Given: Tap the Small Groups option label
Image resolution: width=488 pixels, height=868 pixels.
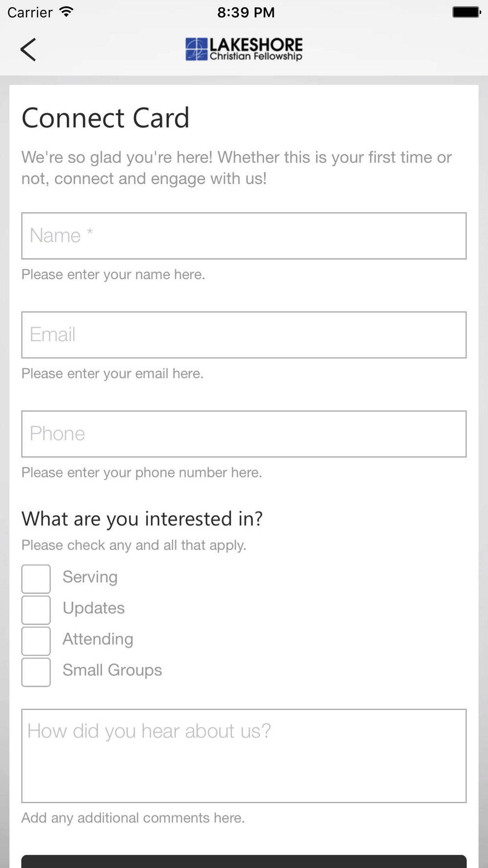Looking at the screenshot, I should pyautogui.click(x=112, y=670).
